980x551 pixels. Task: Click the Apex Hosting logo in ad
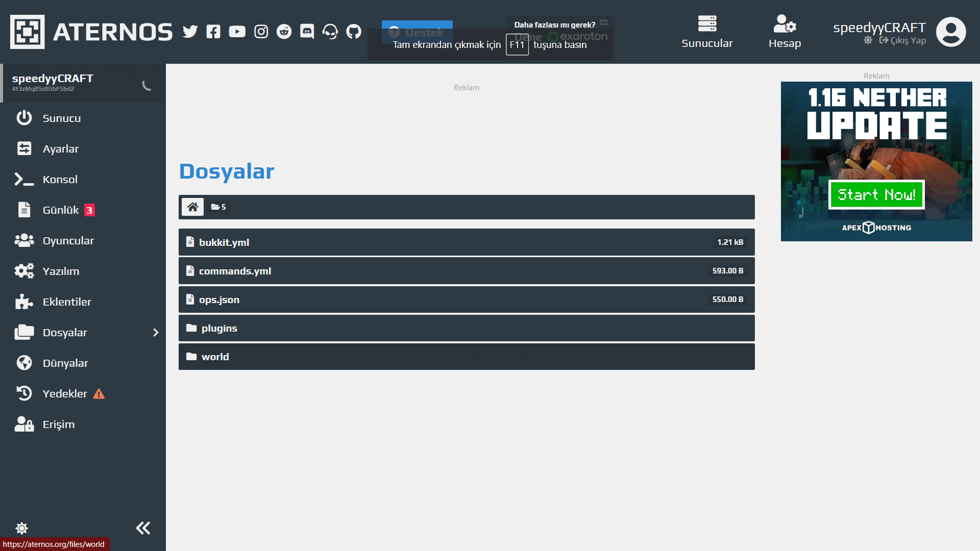pos(876,228)
